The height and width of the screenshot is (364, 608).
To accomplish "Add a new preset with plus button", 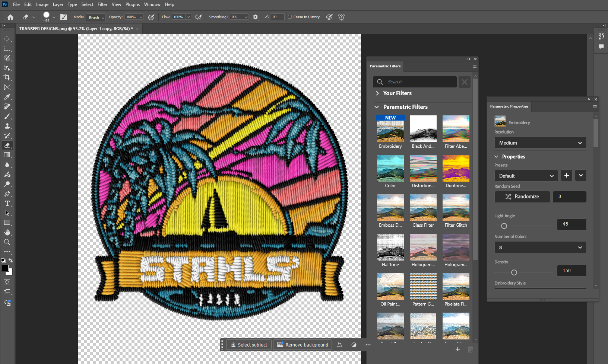I will pyautogui.click(x=567, y=176).
